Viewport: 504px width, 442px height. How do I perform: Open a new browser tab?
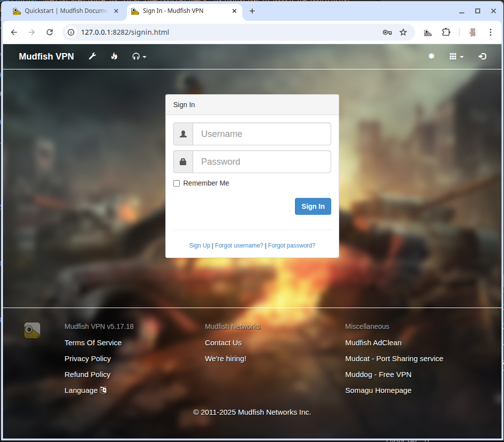click(252, 11)
